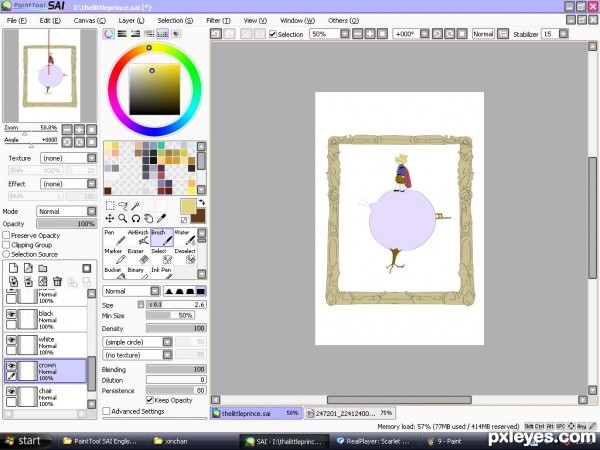Open the layer Mode dropdown
The image size is (600, 450).
(67, 211)
